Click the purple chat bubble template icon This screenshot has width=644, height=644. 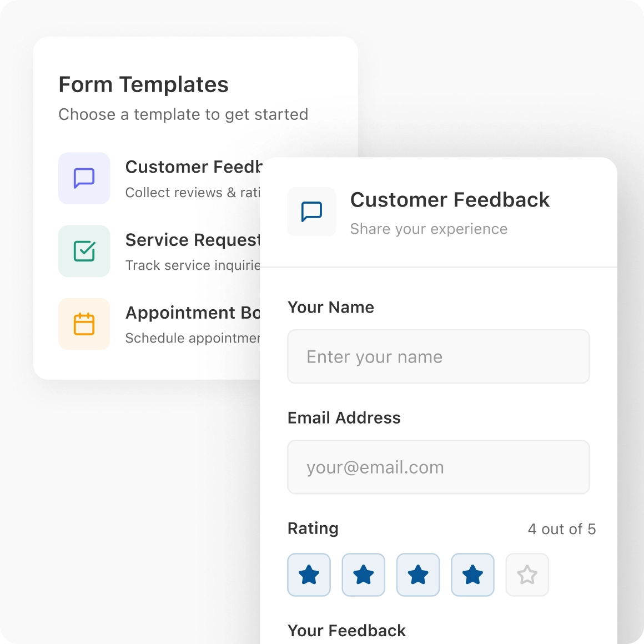point(84,178)
